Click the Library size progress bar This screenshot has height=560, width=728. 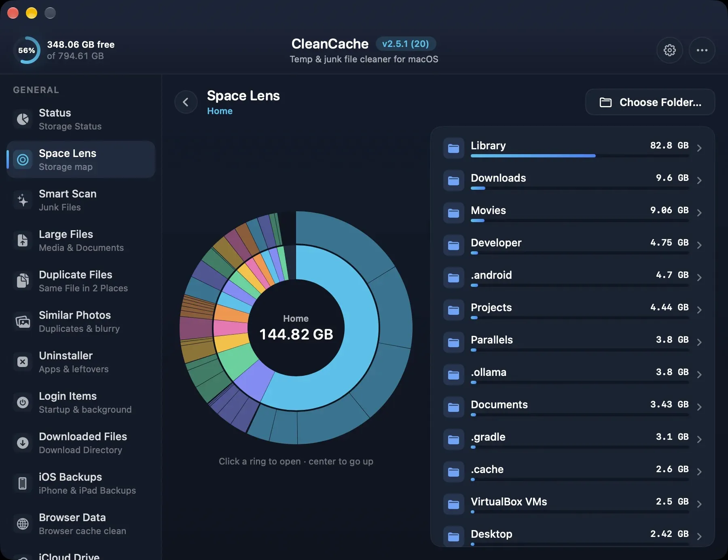[x=580, y=156]
